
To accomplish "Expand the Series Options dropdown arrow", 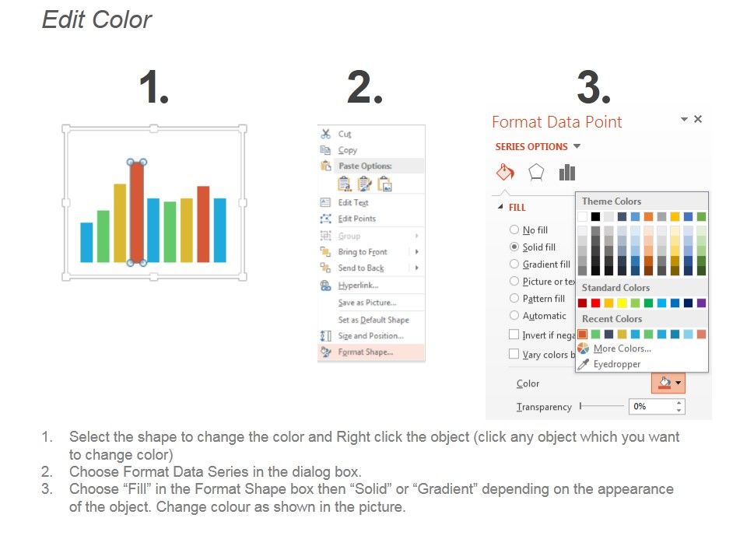I will tap(577, 146).
